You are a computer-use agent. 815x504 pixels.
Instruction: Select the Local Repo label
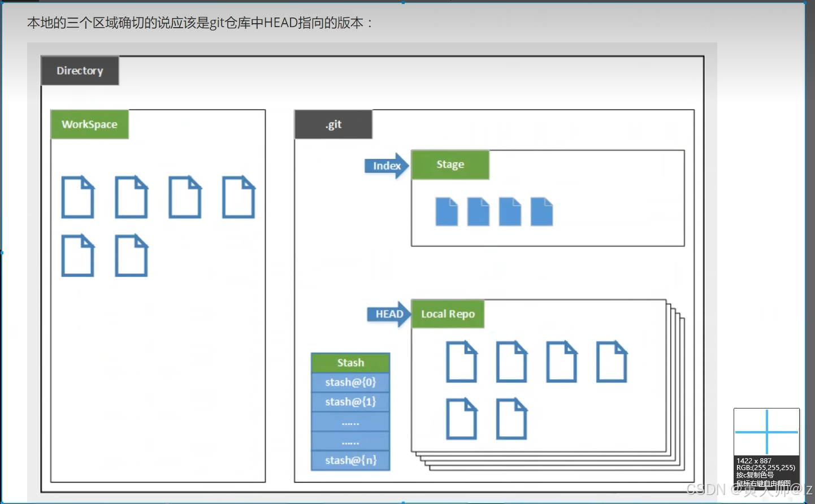(x=448, y=314)
